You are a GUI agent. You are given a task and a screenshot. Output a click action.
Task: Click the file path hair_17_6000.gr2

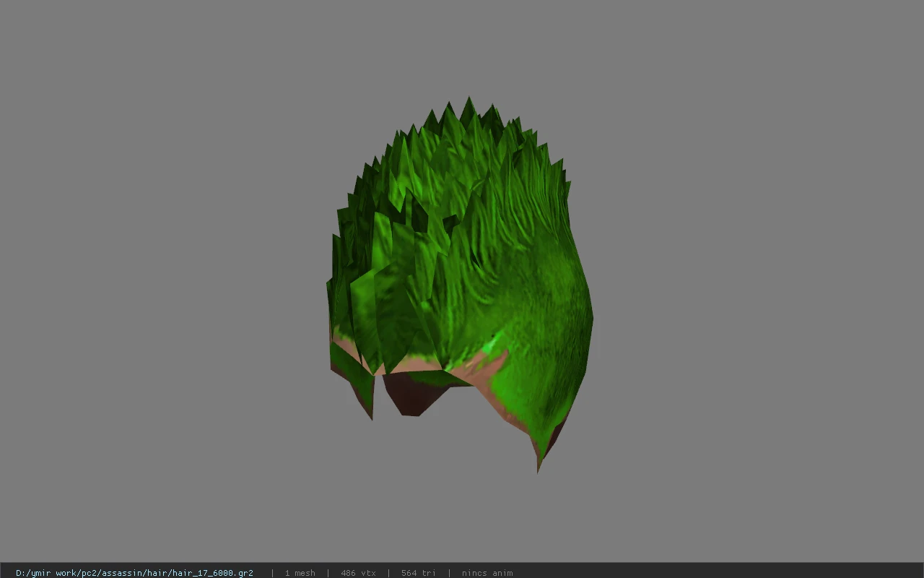(x=134, y=573)
